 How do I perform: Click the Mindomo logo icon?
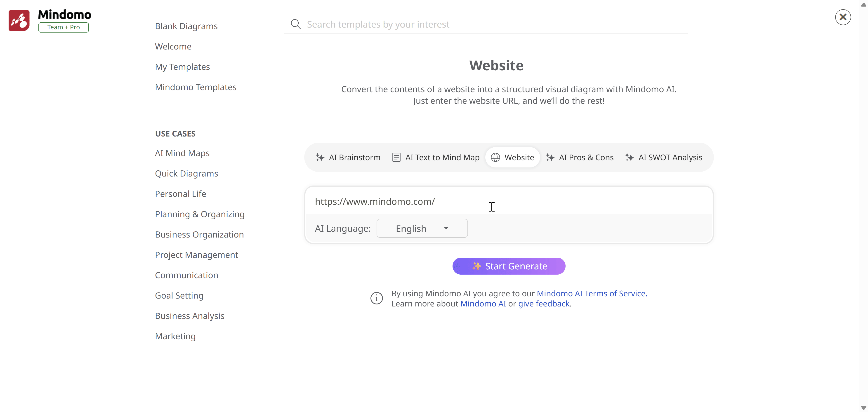pos(19,21)
